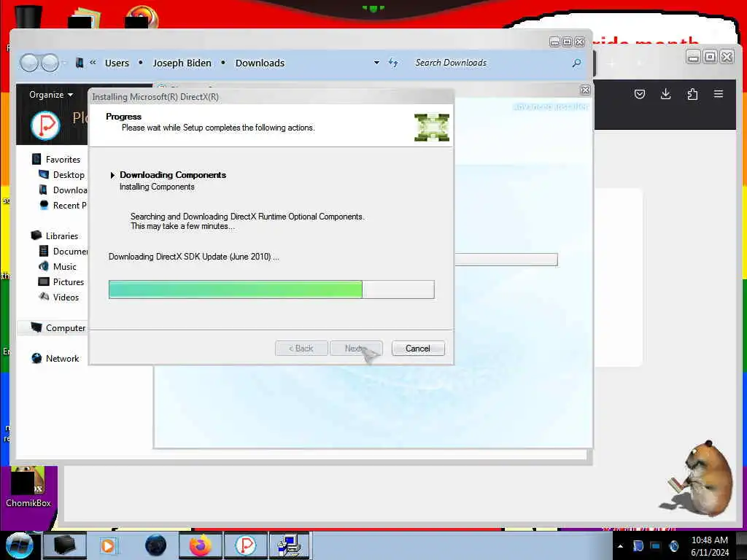The height and width of the screenshot is (560, 747).
Task: Click the DirectX download progress bar
Action: (271, 289)
